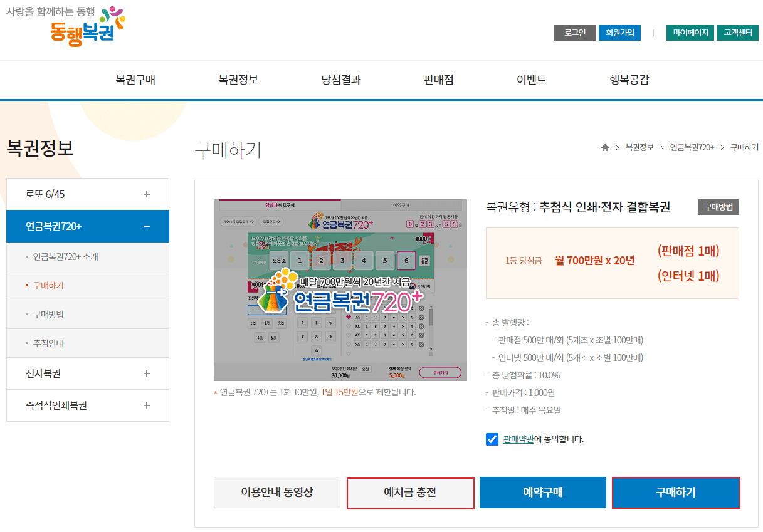Image resolution: width=763 pixels, height=532 pixels.
Task: Click the 연금복권720+ preview image
Action: coord(340,290)
